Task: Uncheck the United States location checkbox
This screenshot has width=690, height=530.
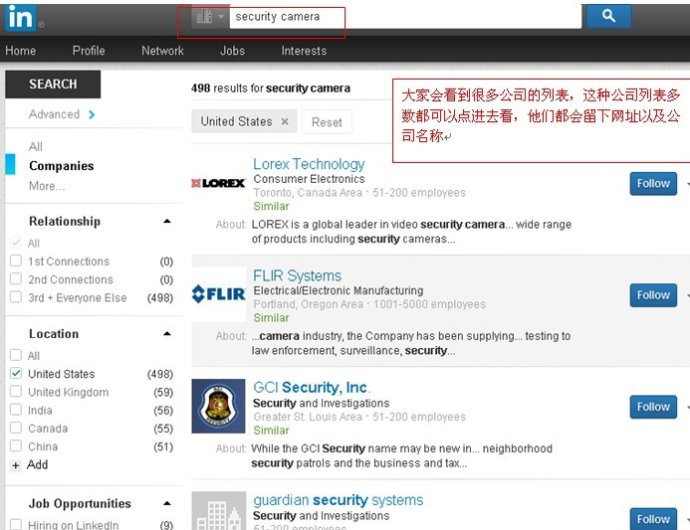Action: pos(15,374)
